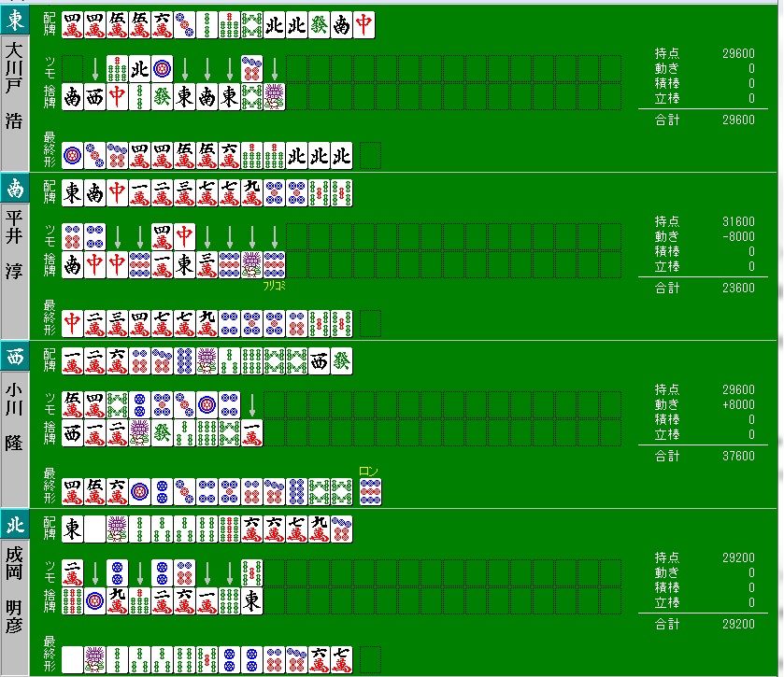784x677 pixels.
Task: Click the 九萬 tile in South's 最終形 hand
Action: pos(207,324)
